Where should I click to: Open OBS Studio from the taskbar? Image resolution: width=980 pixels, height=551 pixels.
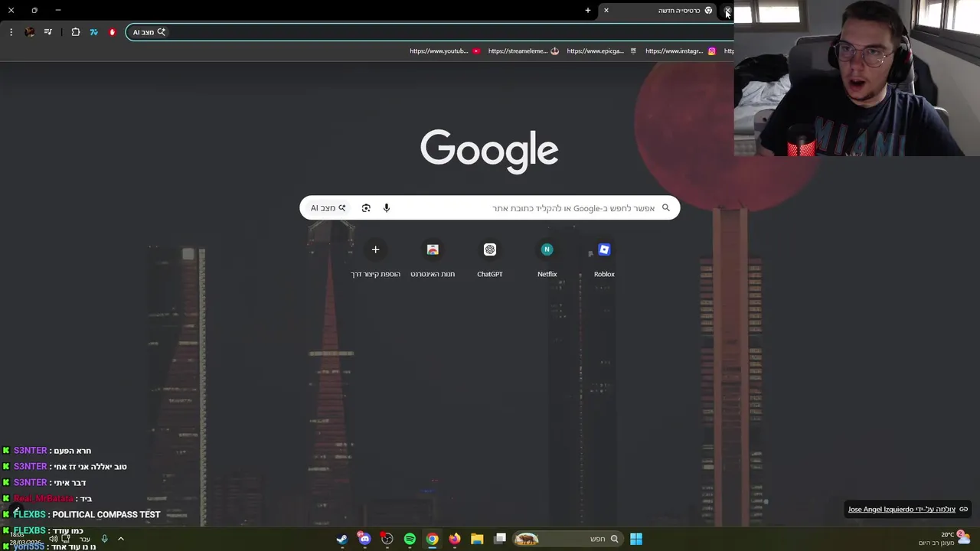(x=387, y=539)
